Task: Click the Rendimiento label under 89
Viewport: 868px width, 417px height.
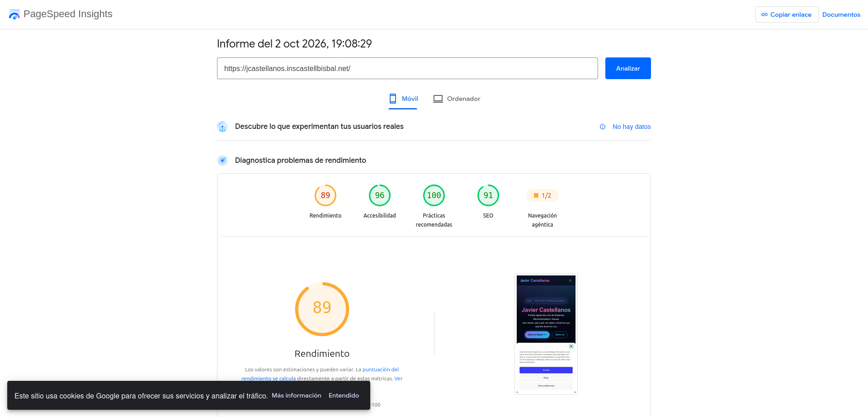Action: click(325, 216)
